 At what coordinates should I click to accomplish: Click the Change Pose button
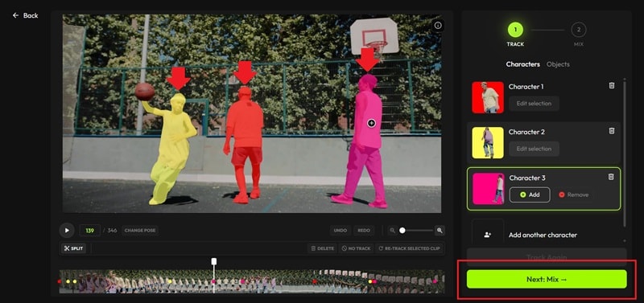point(140,231)
